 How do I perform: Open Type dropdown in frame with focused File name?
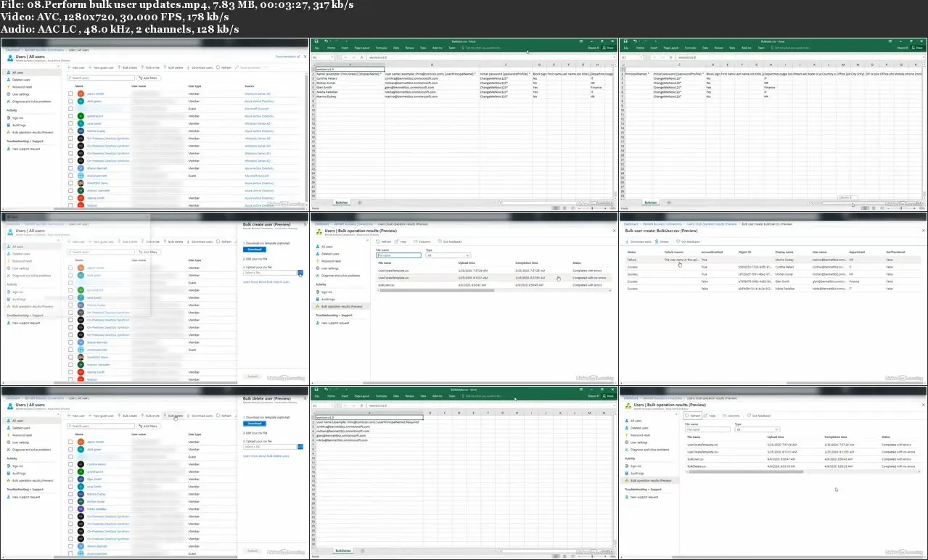point(448,255)
